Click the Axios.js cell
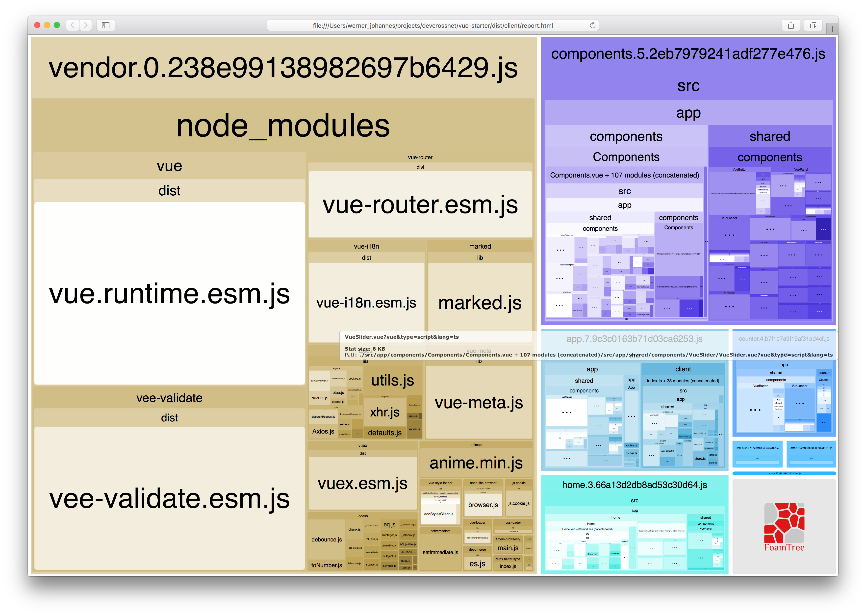 click(323, 431)
